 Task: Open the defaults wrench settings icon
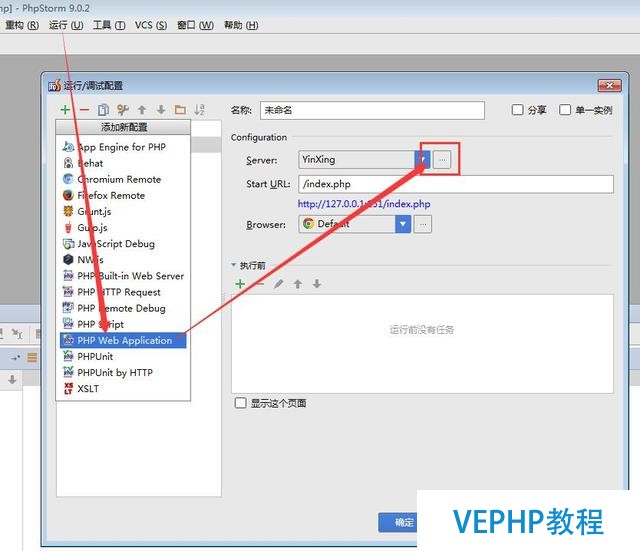(122, 109)
